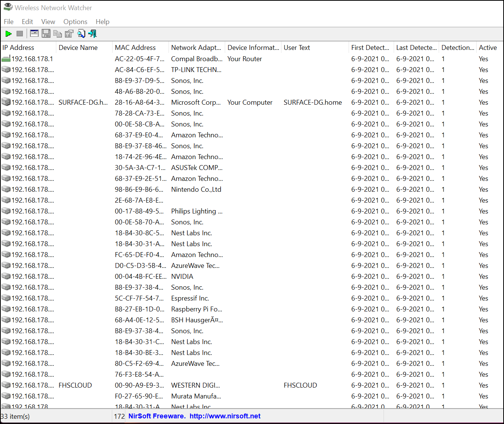Select the MAC address 'D0-C5-D3-5B-4...'
The image size is (504, 424).
pyautogui.click(x=140, y=266)
